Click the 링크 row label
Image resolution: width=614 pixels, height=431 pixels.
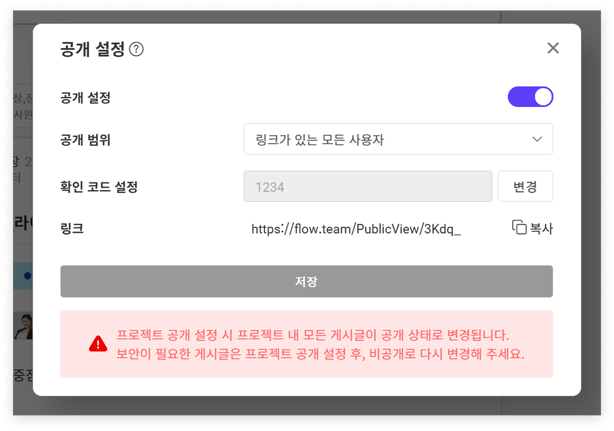pos(72,229)
